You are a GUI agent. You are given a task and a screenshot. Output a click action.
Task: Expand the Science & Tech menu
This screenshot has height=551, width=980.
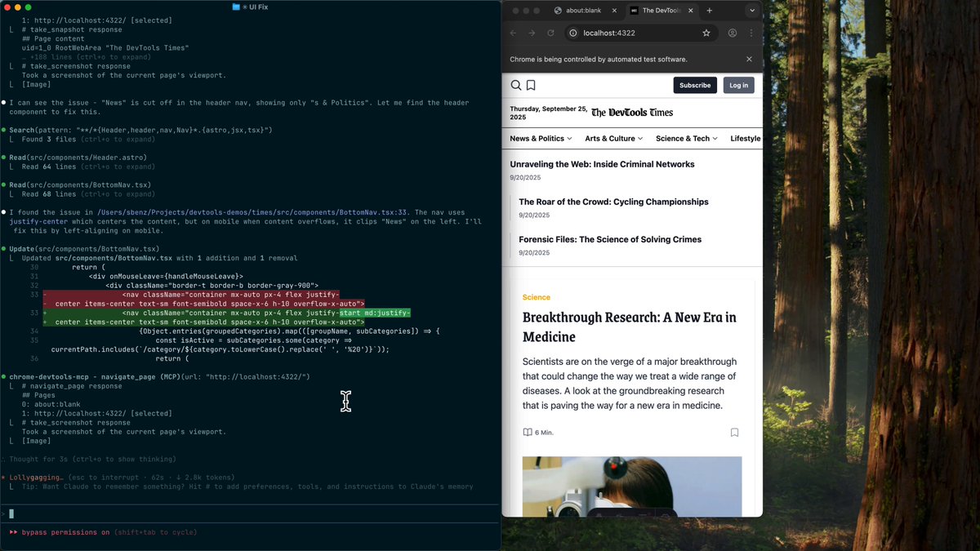click(687, 139)
